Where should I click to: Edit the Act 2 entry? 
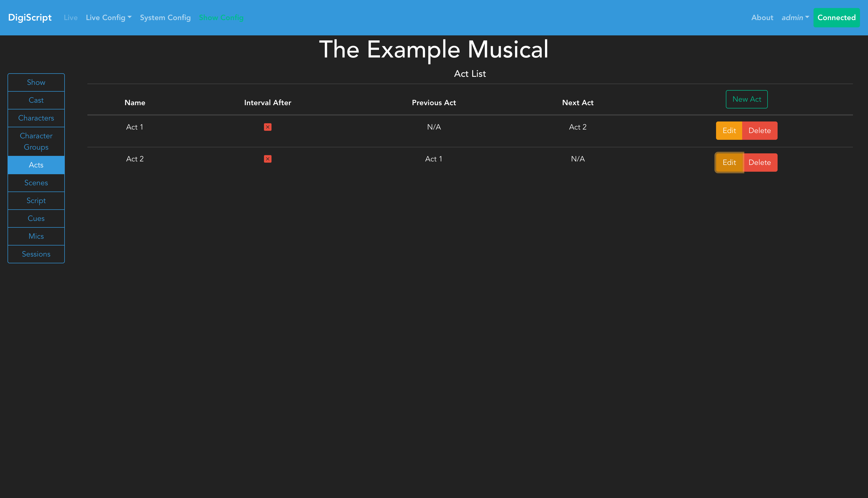click(x=729, y=162)
